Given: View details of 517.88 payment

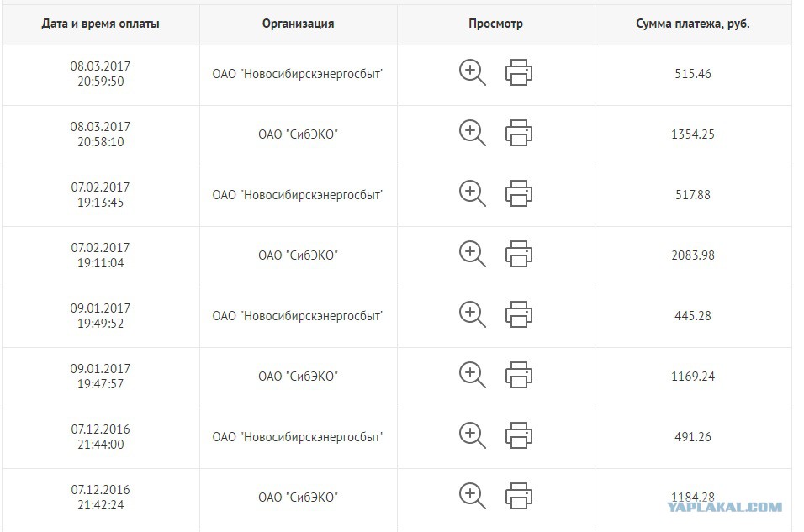Looking at the screenshot, I should [x=473, y=193].
